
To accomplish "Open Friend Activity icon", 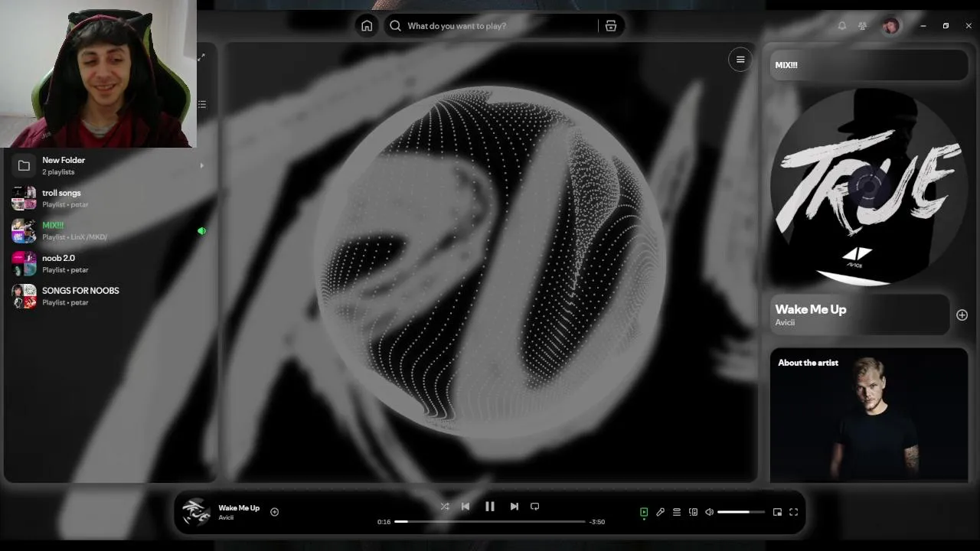I will point(863,26).
